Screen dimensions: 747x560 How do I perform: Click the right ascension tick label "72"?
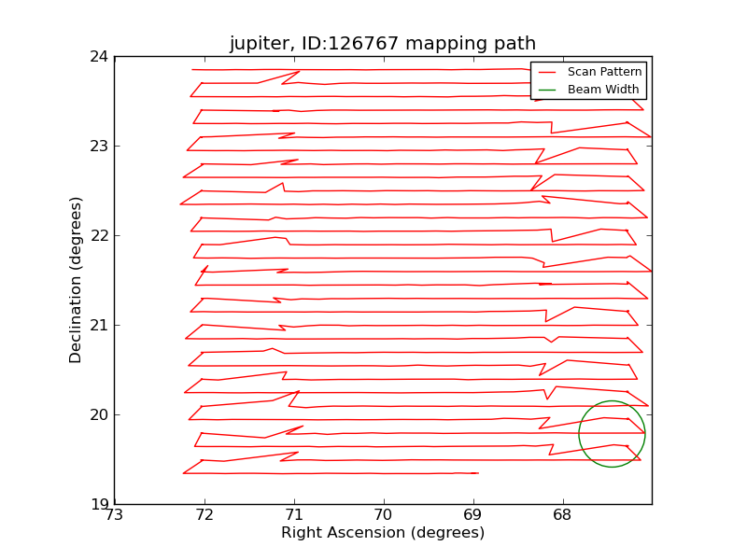click(x=204, y=515)
